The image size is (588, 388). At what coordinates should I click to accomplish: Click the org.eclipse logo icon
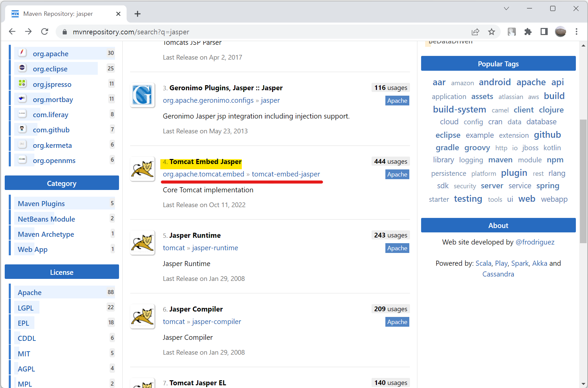tap(22, 68)
